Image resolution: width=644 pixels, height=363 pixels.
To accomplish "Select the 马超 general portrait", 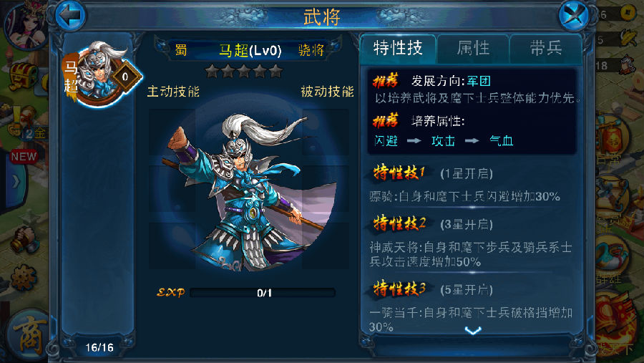I will pos(102,75).
